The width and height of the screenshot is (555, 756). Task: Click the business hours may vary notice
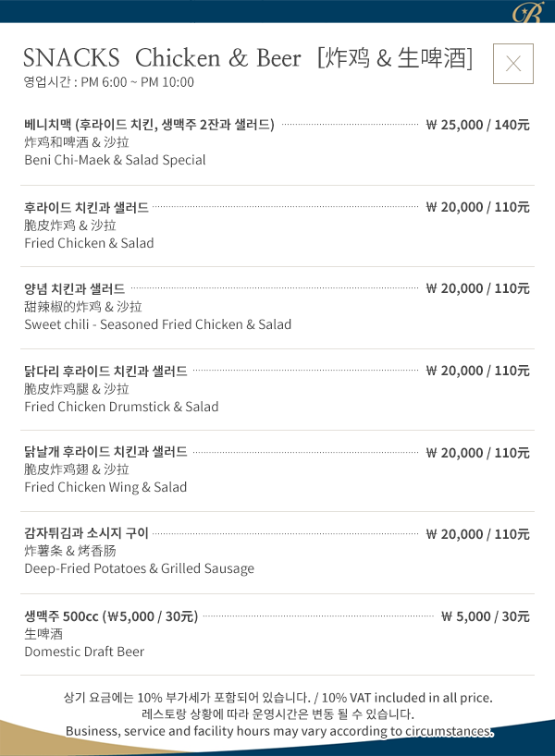[279, 731]
